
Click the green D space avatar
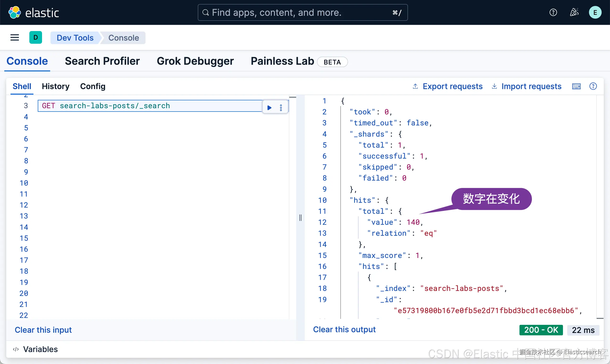[36, 37]
